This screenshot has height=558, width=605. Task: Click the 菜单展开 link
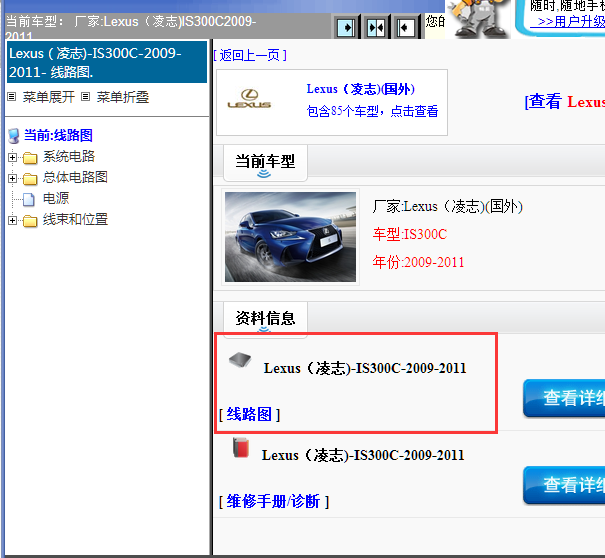pyautogui.click(x=49, y=97)
